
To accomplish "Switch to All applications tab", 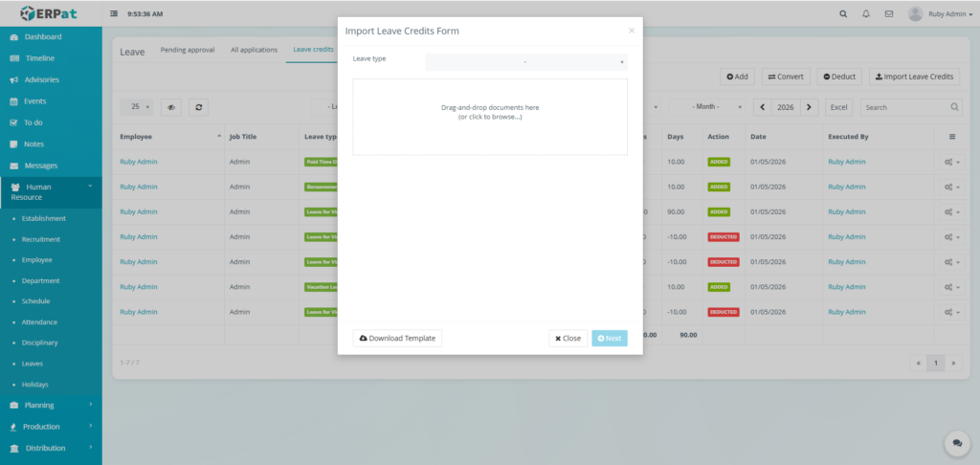I will pos(254,50).
